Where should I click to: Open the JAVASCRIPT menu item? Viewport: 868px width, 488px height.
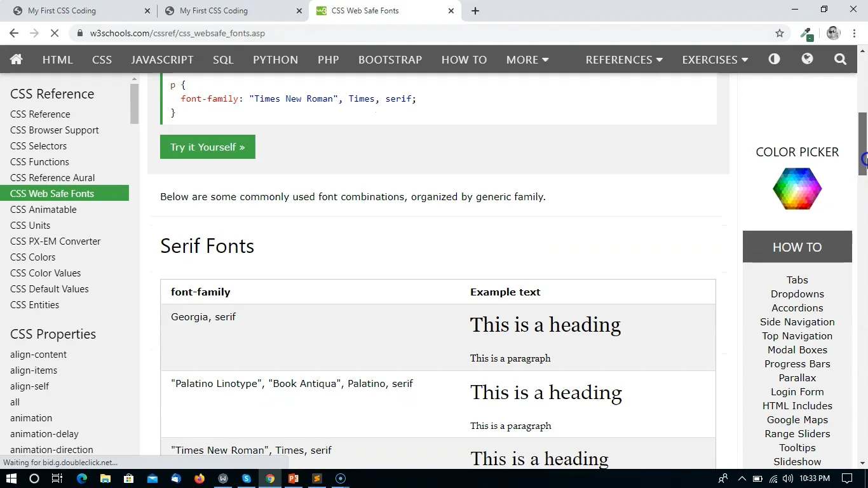click(162, 60)
